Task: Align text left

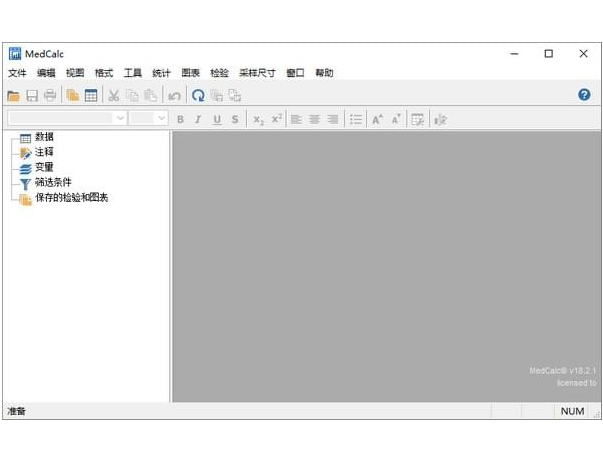Action: tap(296, 119)
